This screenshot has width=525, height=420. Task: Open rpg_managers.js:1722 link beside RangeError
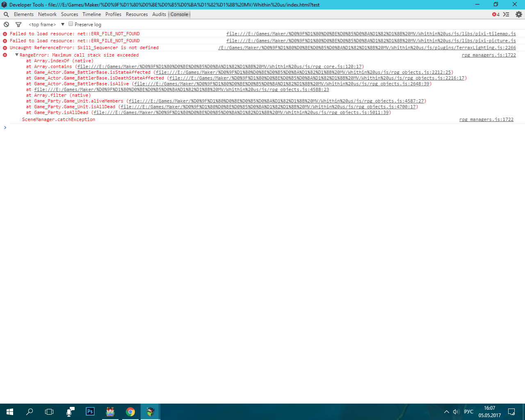489,55
